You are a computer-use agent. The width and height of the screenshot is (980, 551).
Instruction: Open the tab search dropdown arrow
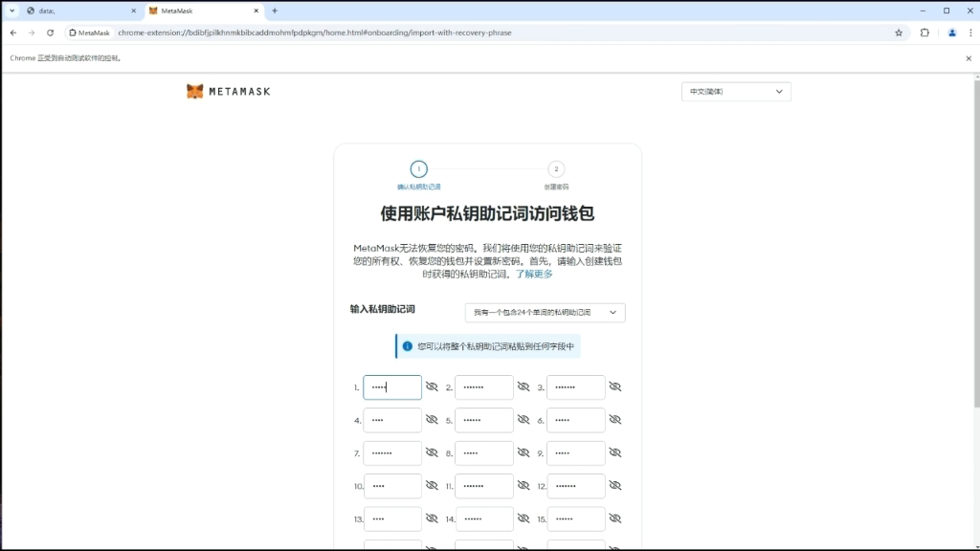click(x=11, y=11)
